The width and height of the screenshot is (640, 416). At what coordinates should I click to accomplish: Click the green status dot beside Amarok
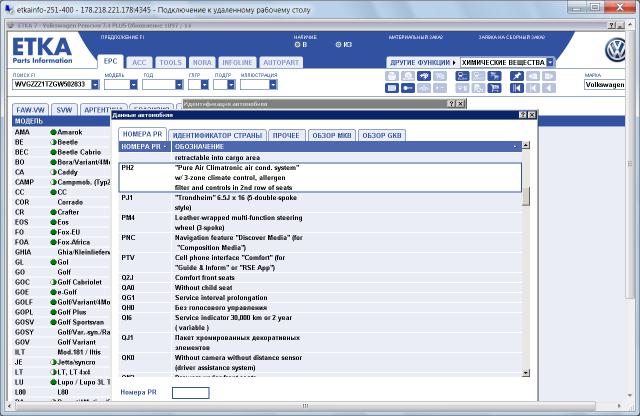pos(53,132)
